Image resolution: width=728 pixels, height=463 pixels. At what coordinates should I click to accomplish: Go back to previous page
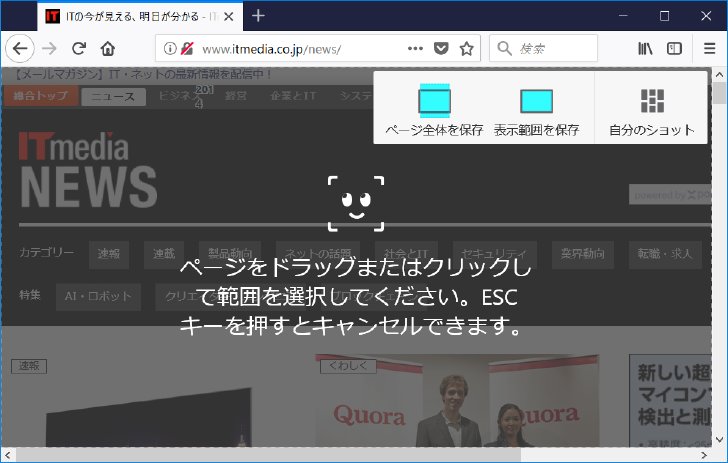tap(20, 48)
